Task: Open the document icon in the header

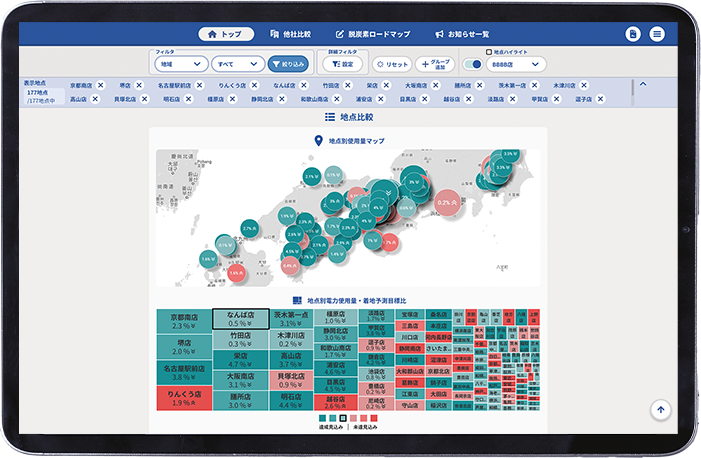Action: (x=633, y=34)
